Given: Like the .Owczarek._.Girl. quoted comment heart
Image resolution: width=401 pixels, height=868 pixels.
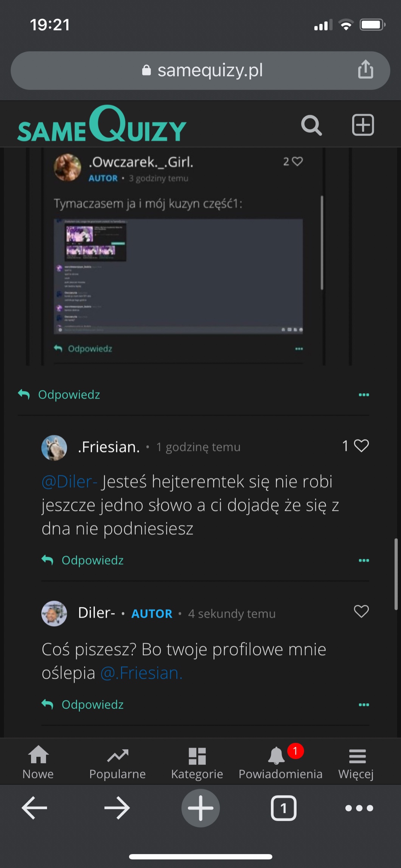Looking at the screenshot, I should (x=297, y=161).
